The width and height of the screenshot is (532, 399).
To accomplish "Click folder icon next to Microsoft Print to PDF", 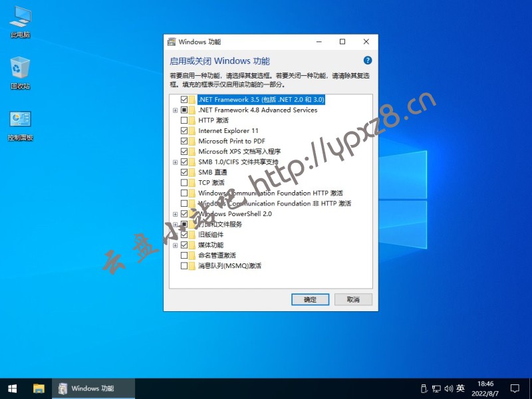I will point(192,141).
